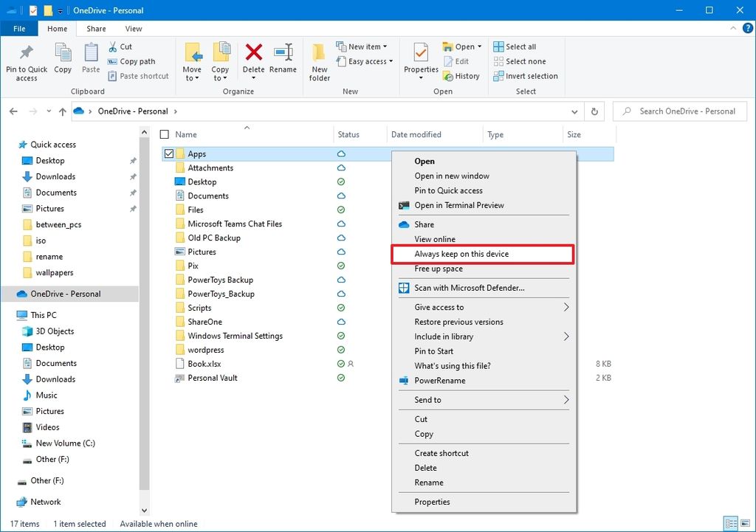Viewport: 756px width, 532px height.
Task: Check the Name column header checkbox
Action: 163,134
